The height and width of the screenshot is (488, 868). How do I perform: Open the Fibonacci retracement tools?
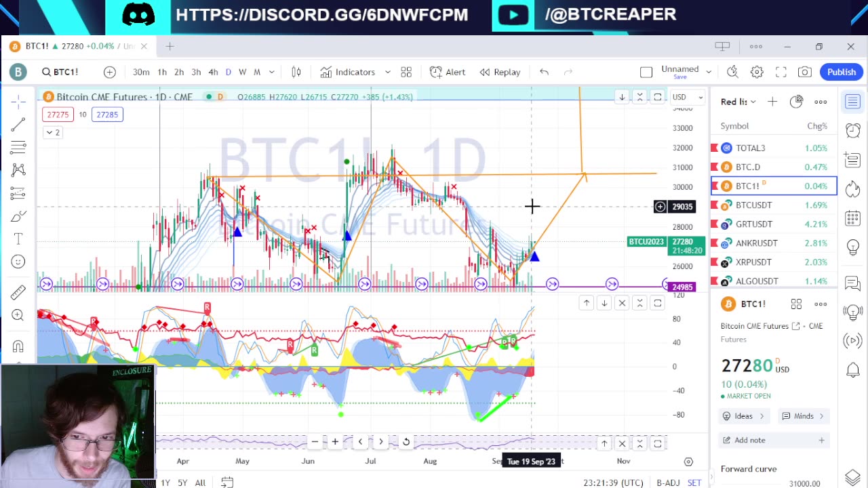pos(18,147)
